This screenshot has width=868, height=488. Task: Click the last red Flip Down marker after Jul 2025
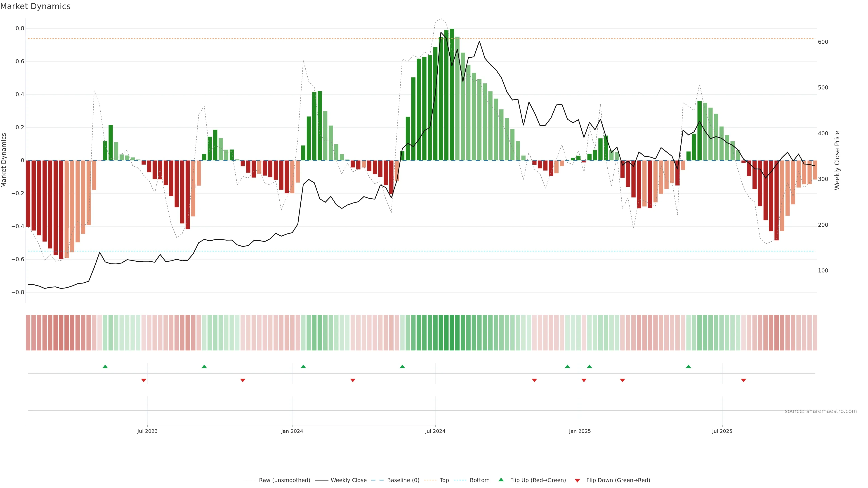(743, 380)
